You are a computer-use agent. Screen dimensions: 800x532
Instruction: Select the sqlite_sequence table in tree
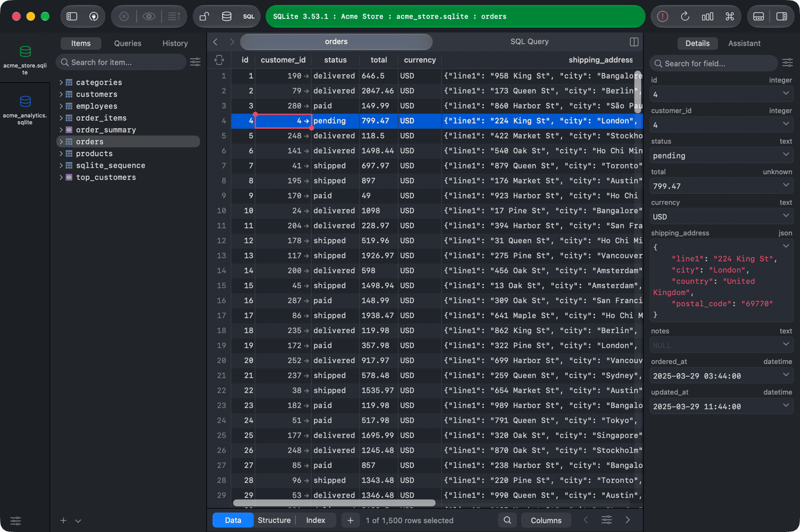pyautogui.click(x=110, y=165)
